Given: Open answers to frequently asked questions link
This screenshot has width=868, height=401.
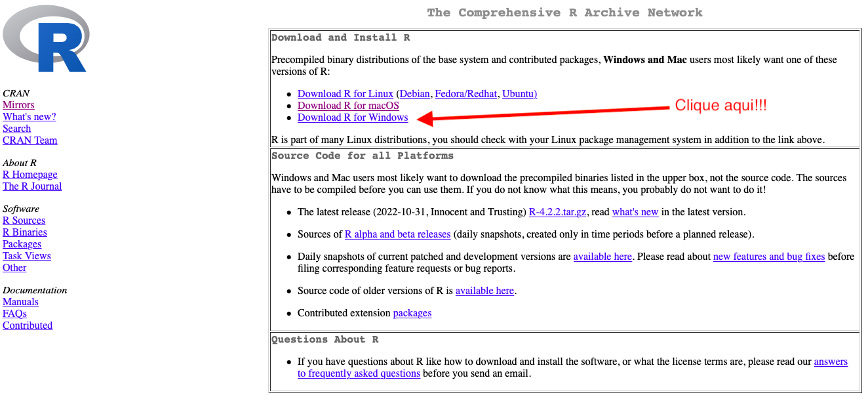Looking at the screenshot, I should click(359, 373).
